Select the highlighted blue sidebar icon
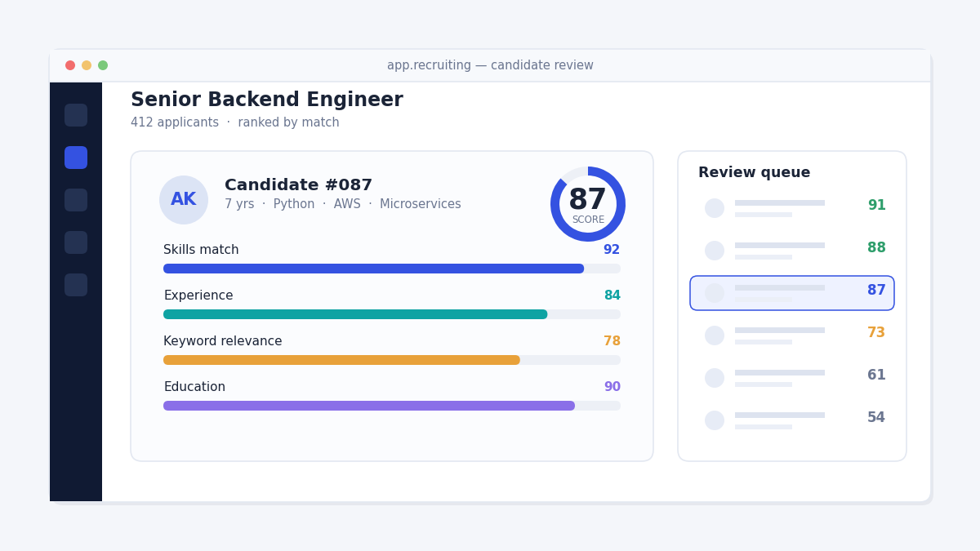The width and height of the screenshot is (980, 551). coord(76,158)
